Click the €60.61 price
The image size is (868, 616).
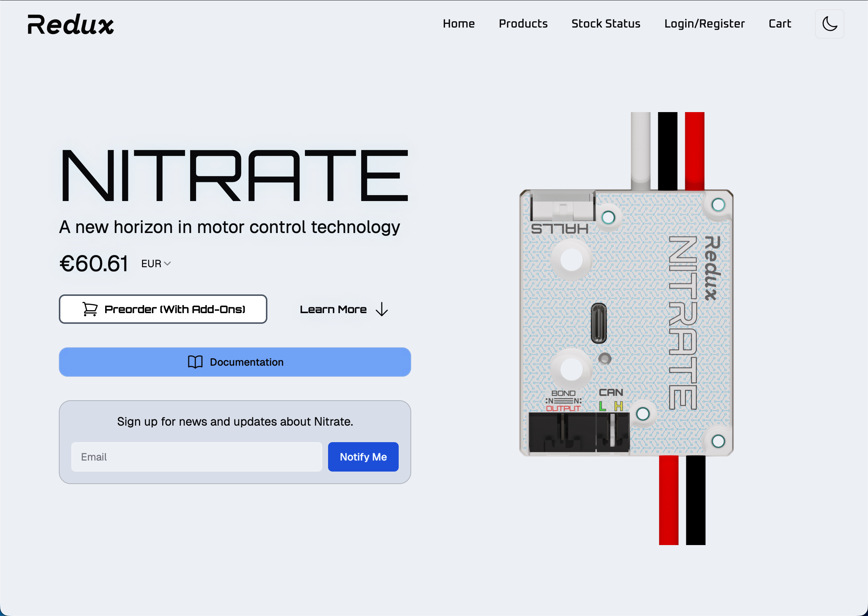pyautogui.click(x=94, y=263)
